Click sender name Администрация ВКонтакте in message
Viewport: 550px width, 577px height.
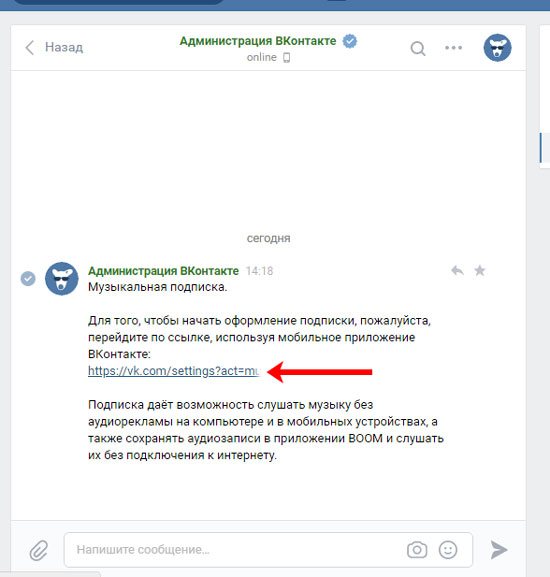click(x=163, y=271)
